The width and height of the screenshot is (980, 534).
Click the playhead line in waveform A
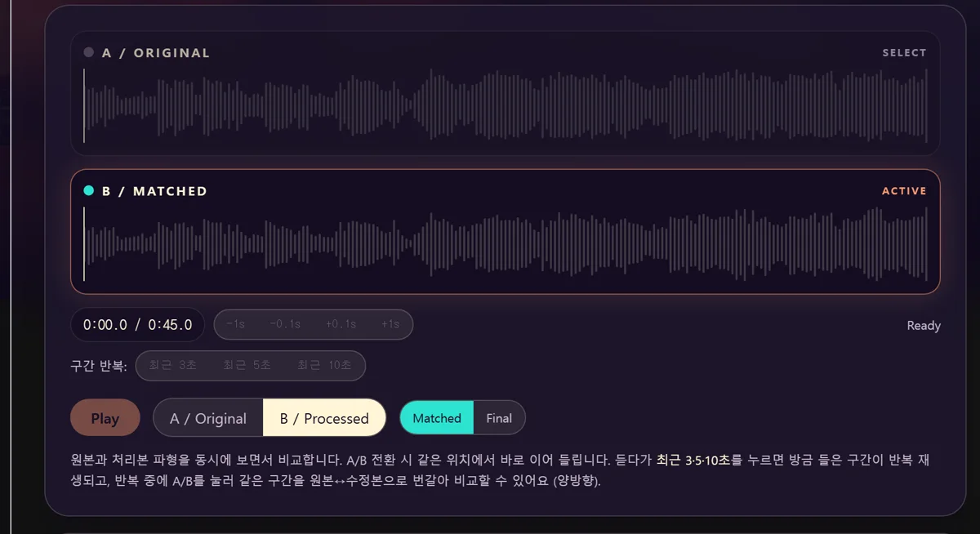(x=84, y=106)
